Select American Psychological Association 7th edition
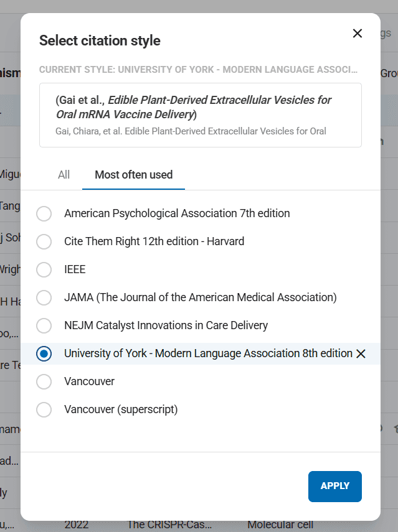This screenshot has height=532, width=398. pos(44,213)
